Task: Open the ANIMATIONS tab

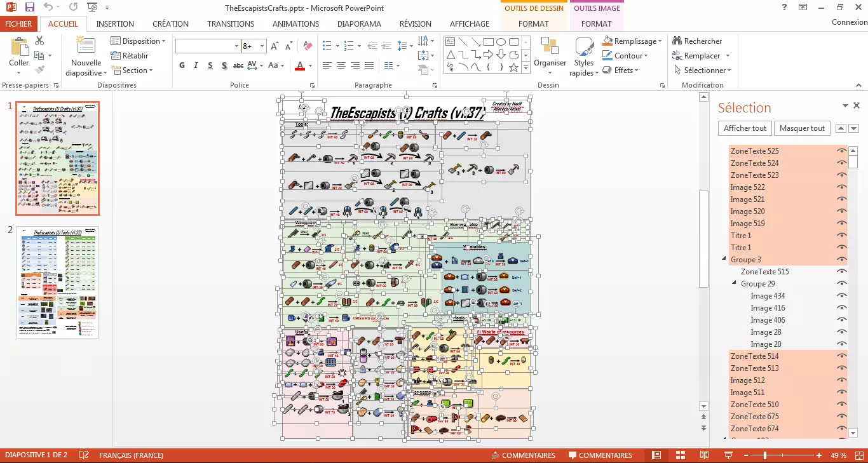Action: coord(295,24)
